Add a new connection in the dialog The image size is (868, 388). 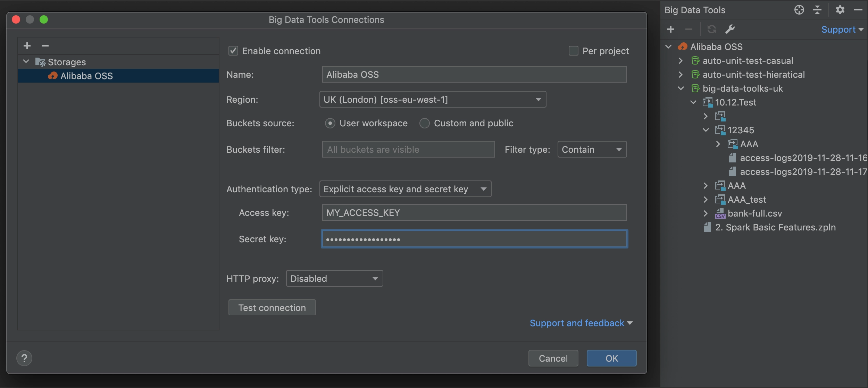27,46
